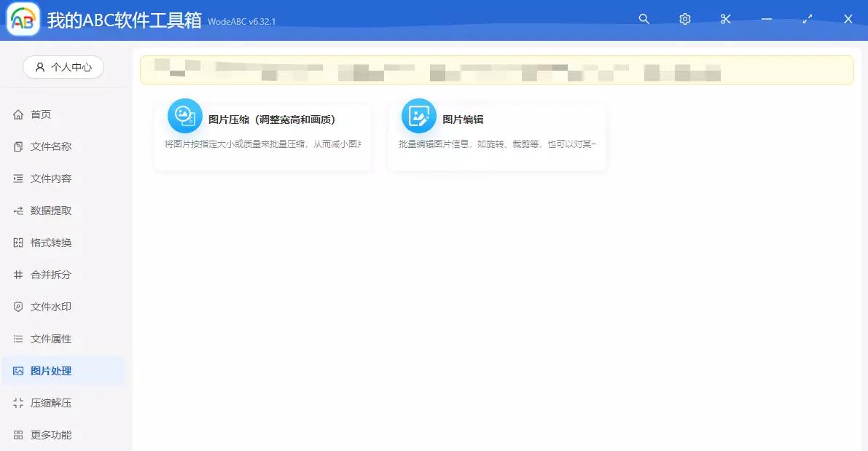The height and width of the screenshot is (451, 868).
Task: Open the settings gear icon
Action: [x=684, y=19]
